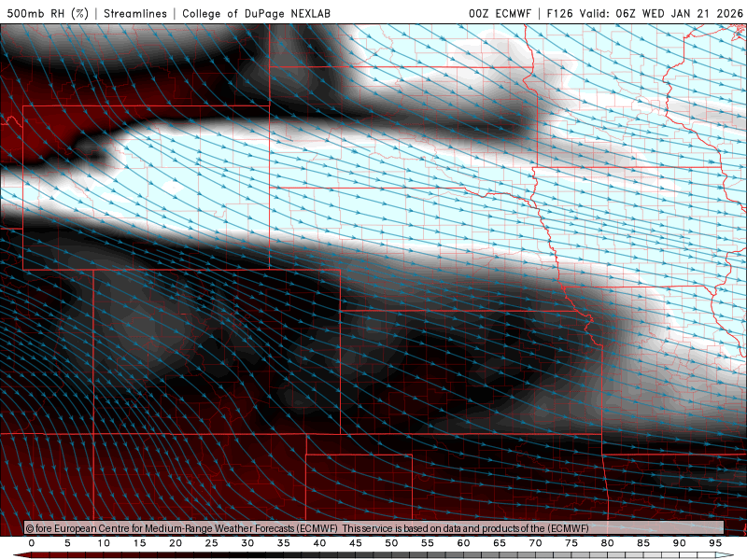
Task: Click the "Streamlines" label in header
Action: point(135,13)
